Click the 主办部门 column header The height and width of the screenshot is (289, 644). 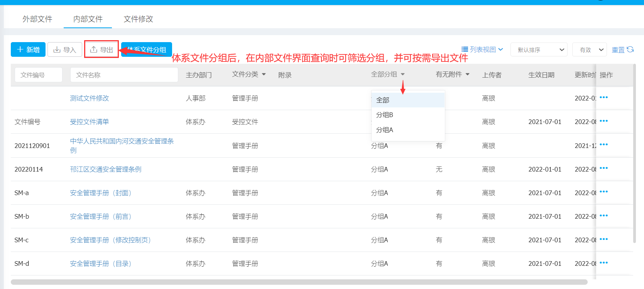[x=199, y=75]
